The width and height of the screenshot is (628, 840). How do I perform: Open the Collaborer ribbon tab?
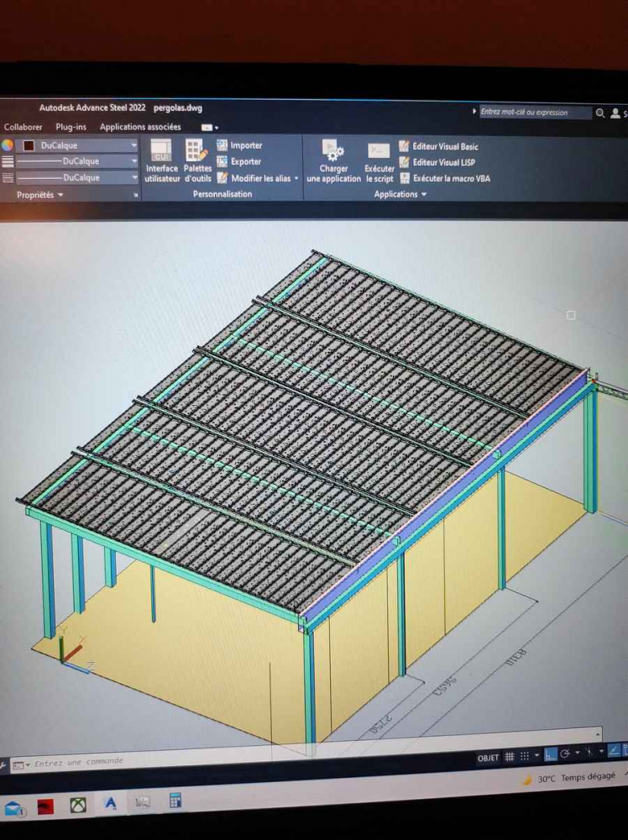23,127
